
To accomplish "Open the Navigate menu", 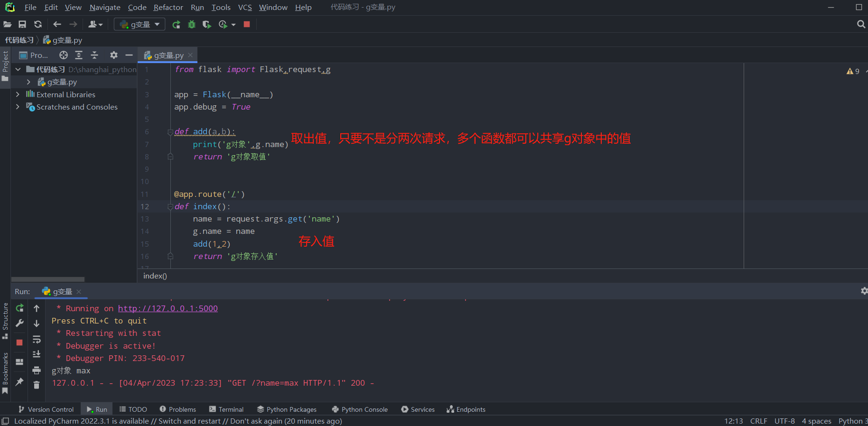I will click(x=105, y=7).
